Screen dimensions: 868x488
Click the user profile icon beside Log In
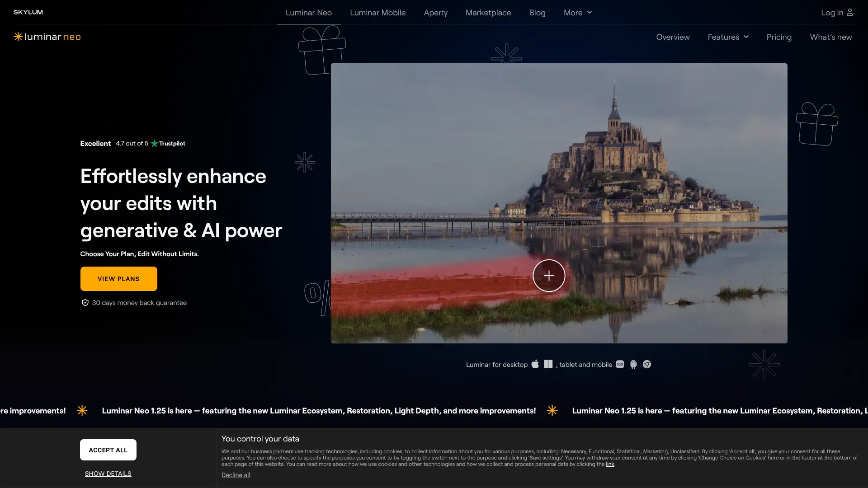850,12
